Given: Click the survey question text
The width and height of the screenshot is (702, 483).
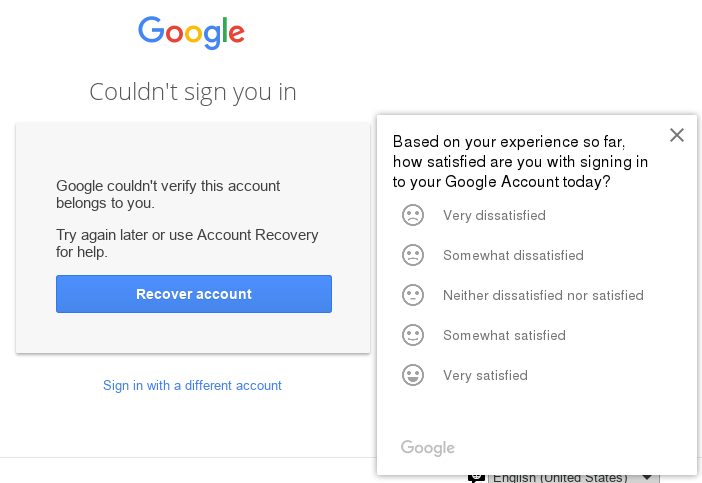Looking at the screenshot, I should coord(520,162).
